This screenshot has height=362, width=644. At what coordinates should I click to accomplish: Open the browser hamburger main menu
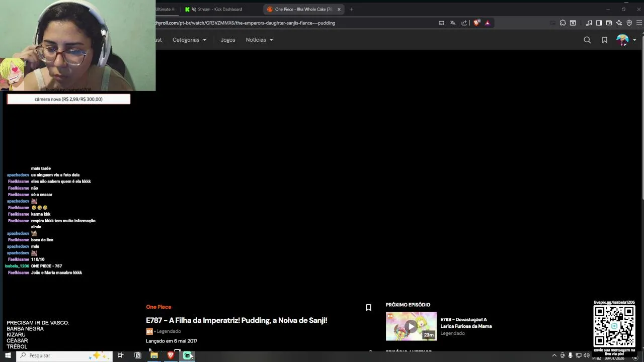pos(639,23)
